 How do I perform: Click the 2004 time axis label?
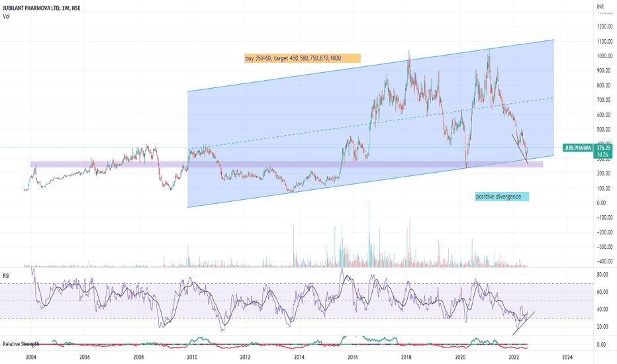coord(30,357)
